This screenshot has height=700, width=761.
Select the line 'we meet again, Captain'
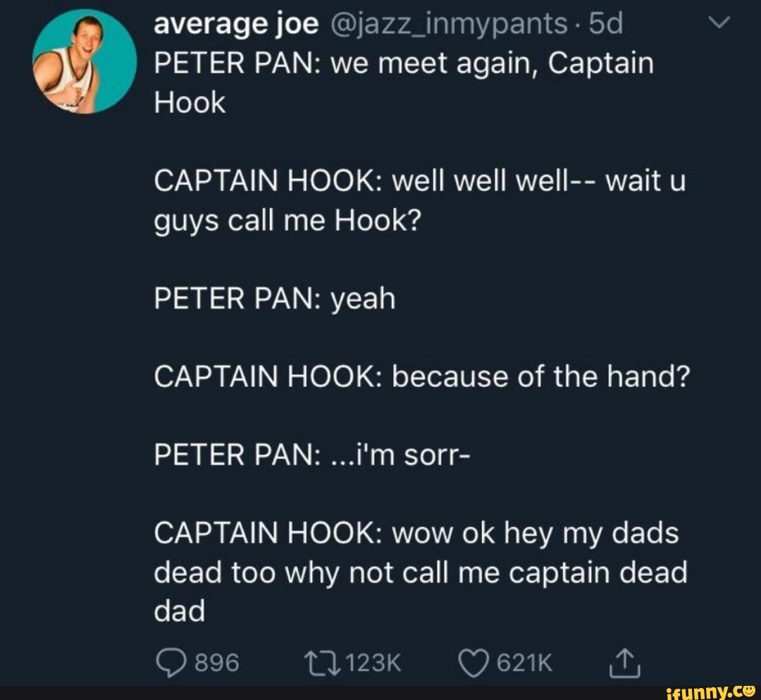492,64
